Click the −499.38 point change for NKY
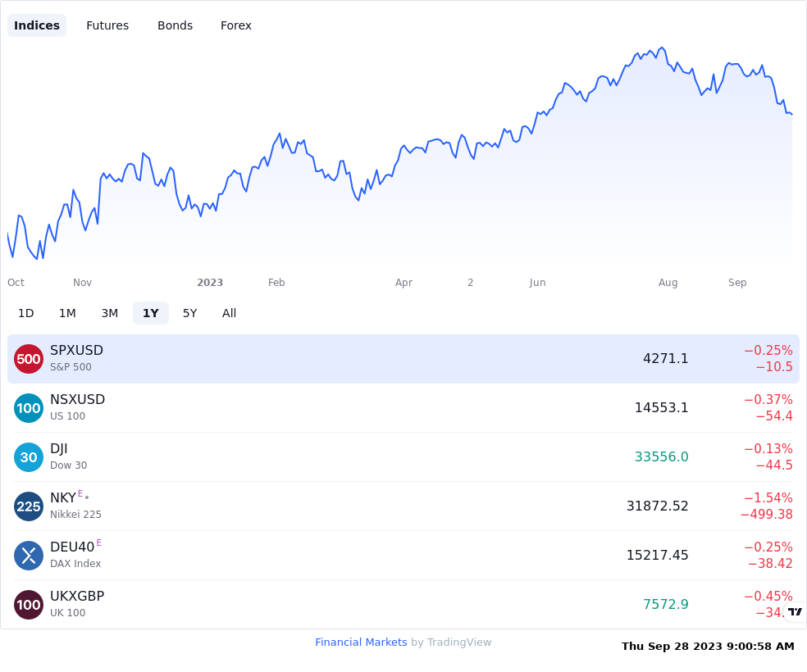The width and height of the screenshot is (807, 672). (766, 514)
